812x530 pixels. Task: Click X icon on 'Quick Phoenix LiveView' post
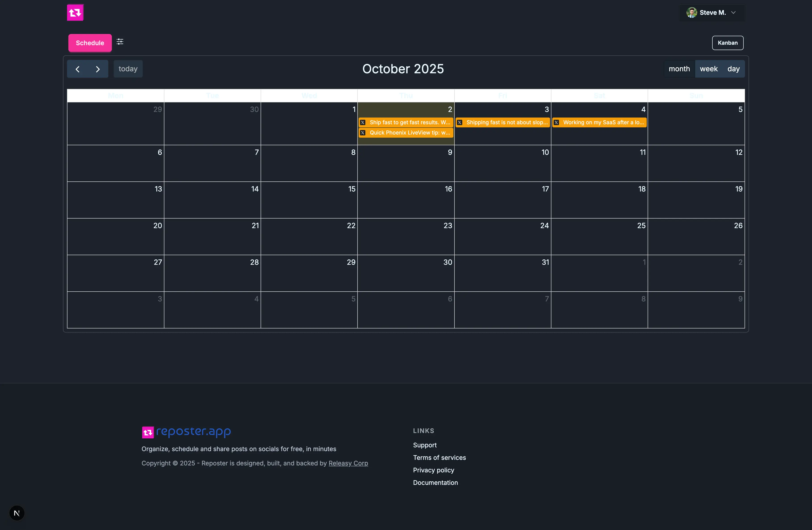(363, 133)
